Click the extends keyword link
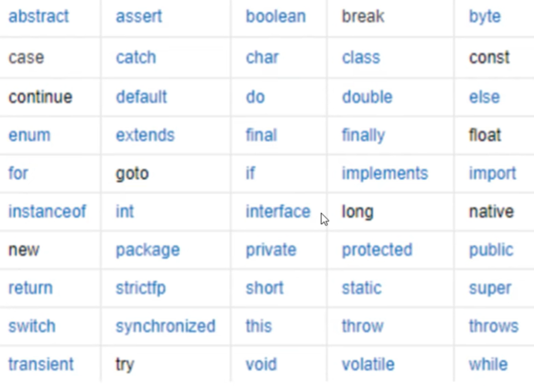This screenshot has width=534, height=392. pos(145,135)
